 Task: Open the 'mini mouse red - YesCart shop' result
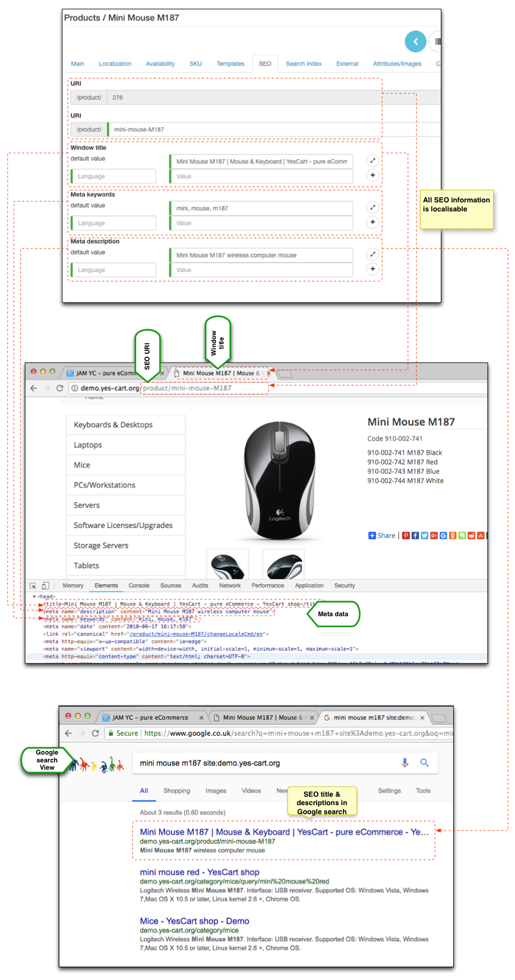coord(200,872)
